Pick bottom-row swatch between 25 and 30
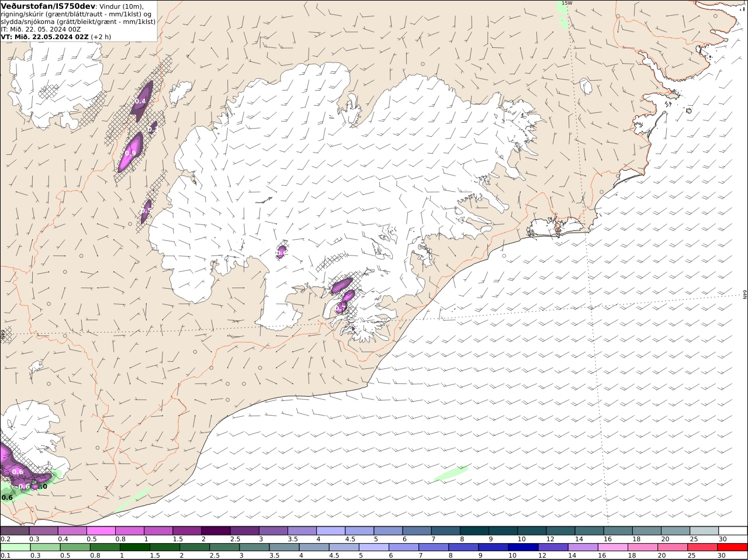The image size is (748, 560). [x=703, y=548]
